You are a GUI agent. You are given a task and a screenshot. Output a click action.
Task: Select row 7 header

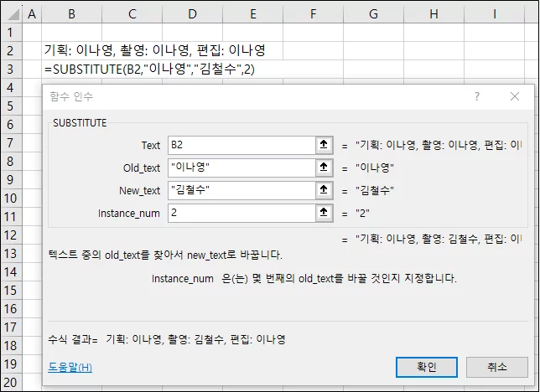coord(12,143)
